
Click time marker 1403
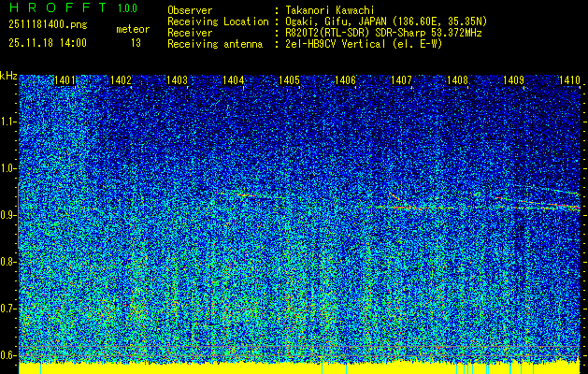(x=177, y=80)
